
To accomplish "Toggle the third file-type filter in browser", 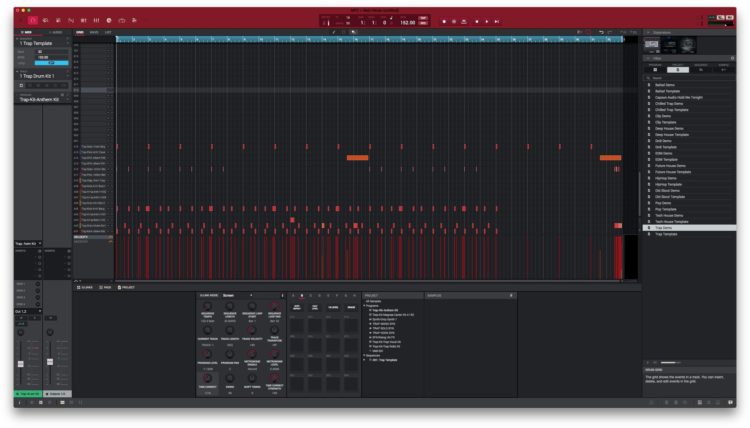I will (x=701, y=70).
